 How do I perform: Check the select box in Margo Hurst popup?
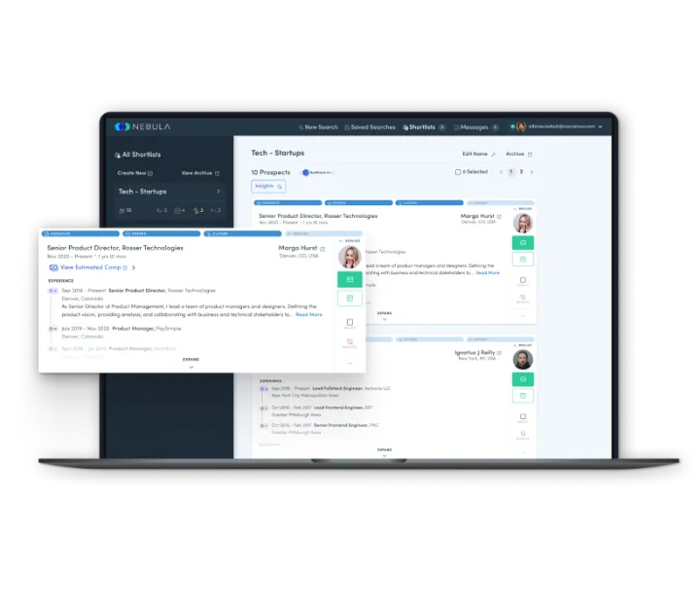coord(350,322)
